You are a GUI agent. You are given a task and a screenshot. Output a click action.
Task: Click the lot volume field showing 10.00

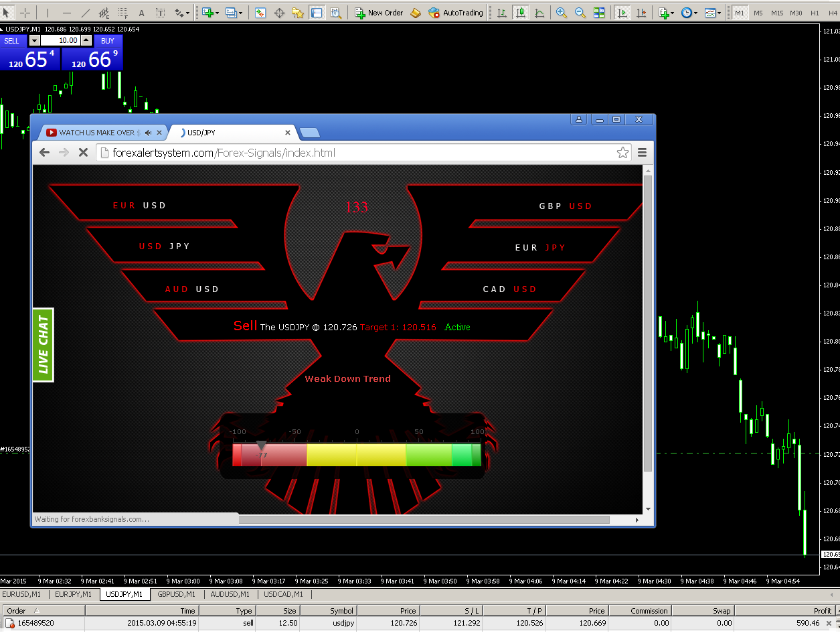[x=61, y=41]
